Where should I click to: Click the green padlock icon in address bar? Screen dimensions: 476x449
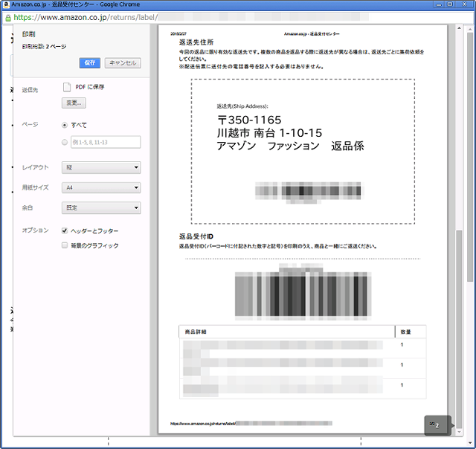point(8,18)
